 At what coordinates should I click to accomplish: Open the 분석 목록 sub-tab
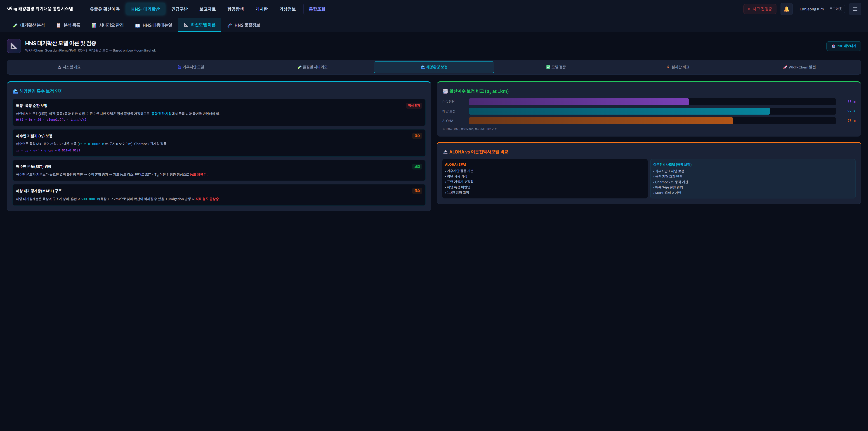coord(68,25)
